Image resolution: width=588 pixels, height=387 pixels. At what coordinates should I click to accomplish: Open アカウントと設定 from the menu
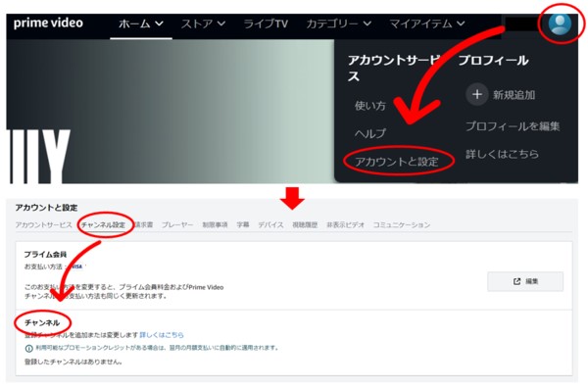[x=397, y=162]
